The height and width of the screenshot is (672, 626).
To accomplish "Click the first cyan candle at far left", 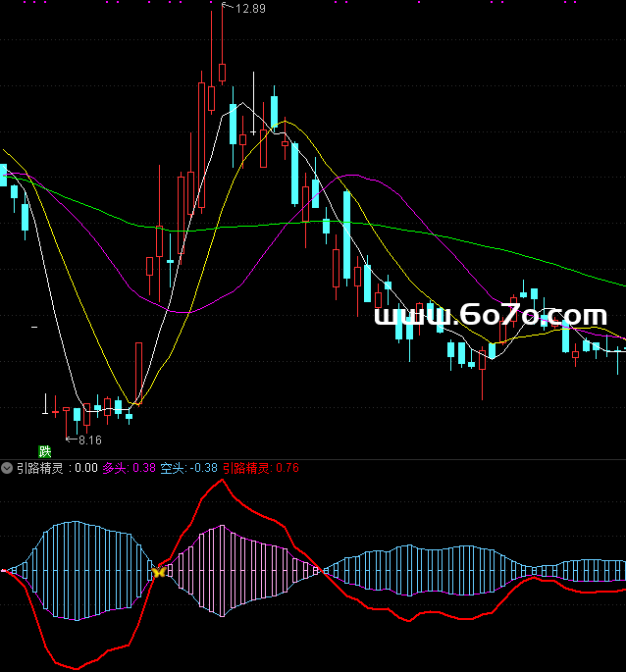I will tap(3, 175).
